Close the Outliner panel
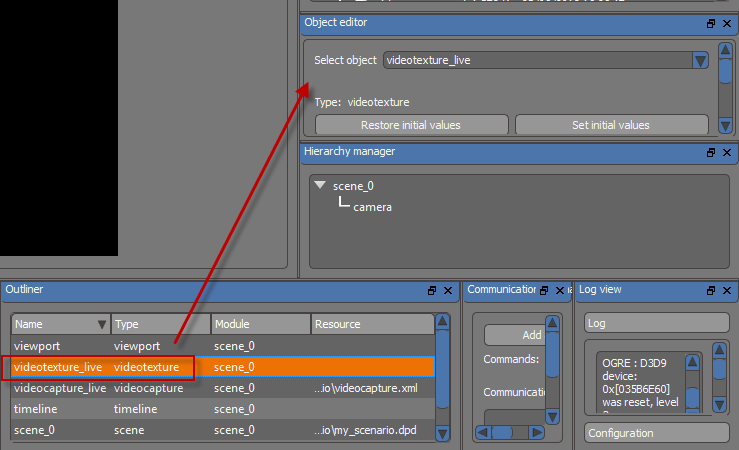The image size is (739, 450). click(x=448, y=291)
